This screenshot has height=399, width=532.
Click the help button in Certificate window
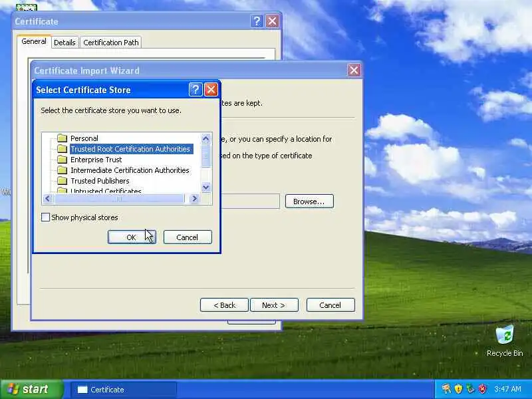257,21
